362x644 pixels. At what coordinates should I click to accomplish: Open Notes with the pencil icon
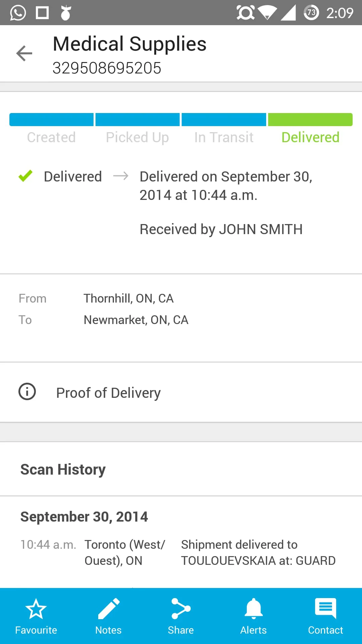(108, 609)
